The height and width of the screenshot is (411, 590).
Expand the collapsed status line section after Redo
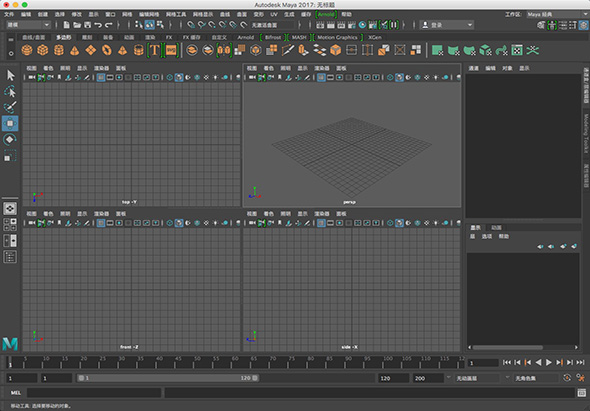point(119,25)
